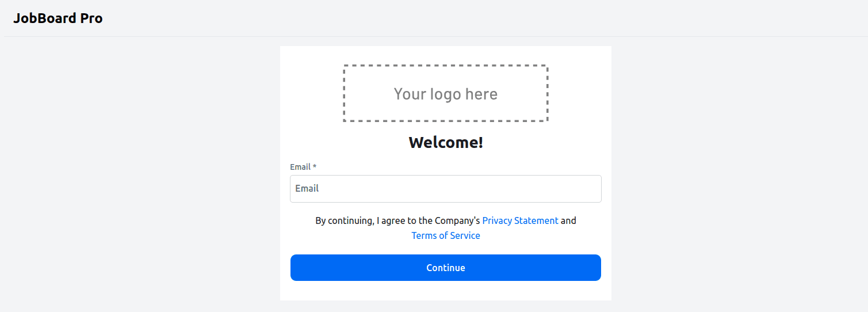Go to the JobBoard Pro home page from the header
Image resolution: width=868 pixels, height=312 pixels.
point(58,18)
